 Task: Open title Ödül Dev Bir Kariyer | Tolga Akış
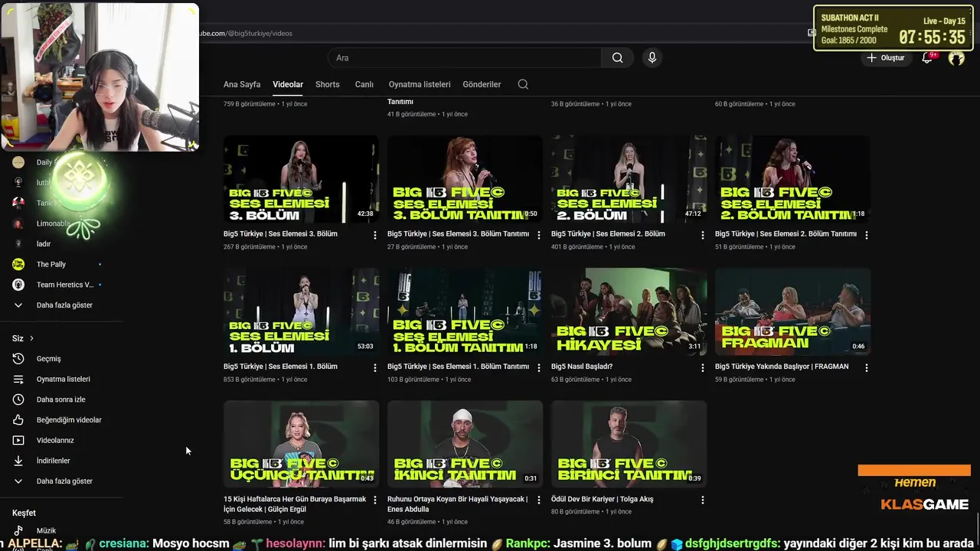pos(602,499)
